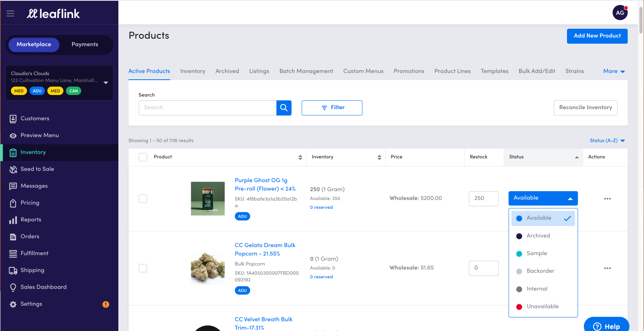Viewport: 644px width, 331px height.
Task: Click the Inventory clipboard icon
Action: tap(13, 152)
